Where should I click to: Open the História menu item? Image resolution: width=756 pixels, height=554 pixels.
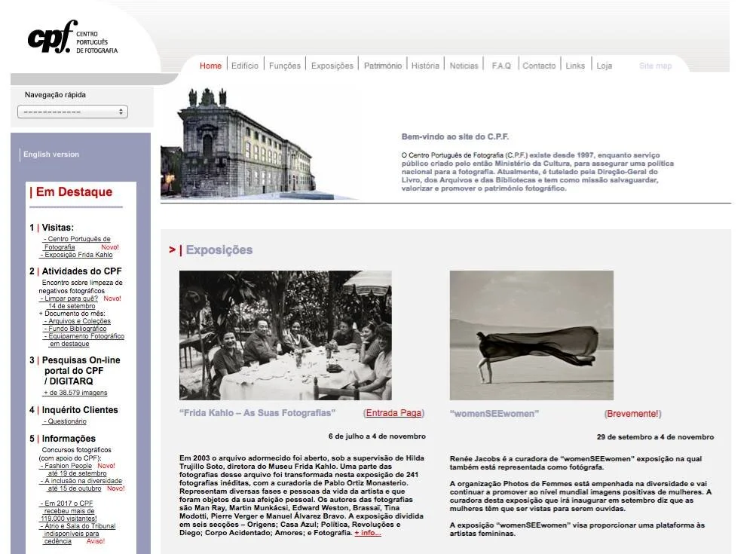pyautogui.click(x=425, y=66)
